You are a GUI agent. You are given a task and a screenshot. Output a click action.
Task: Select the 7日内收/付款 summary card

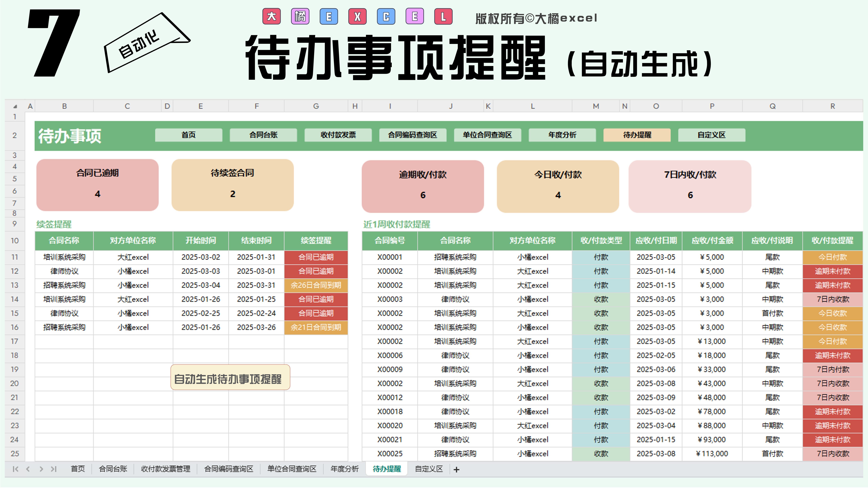pyautogui.click(x=690, y=186)
